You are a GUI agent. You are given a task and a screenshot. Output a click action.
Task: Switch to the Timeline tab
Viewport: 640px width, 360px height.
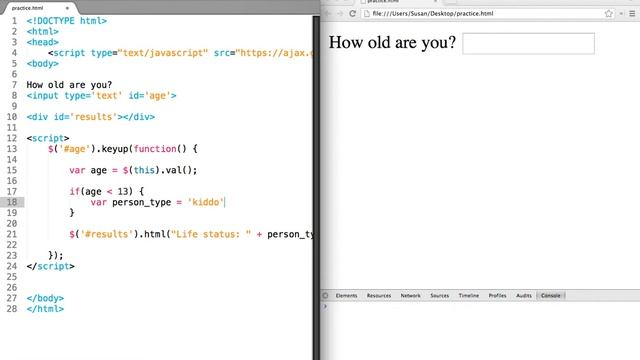tap(469, 296)
